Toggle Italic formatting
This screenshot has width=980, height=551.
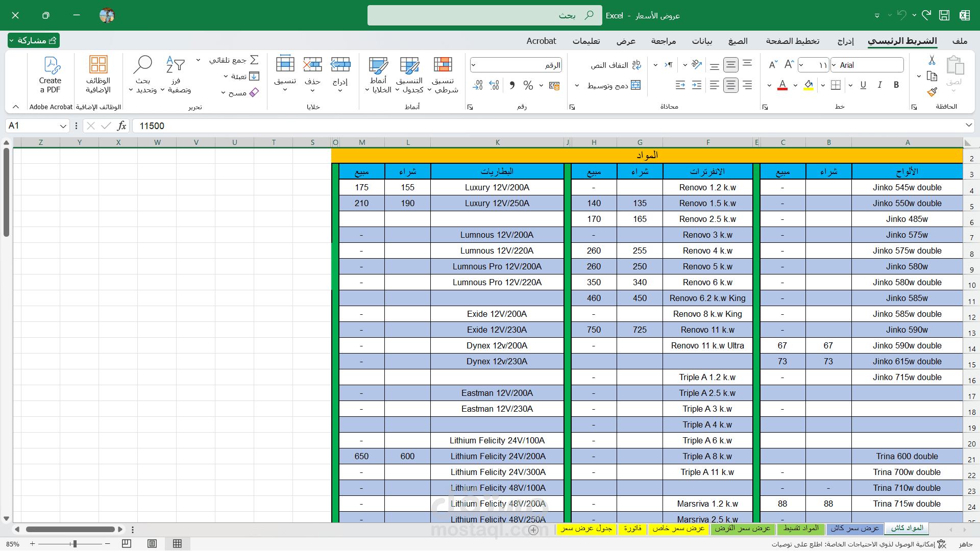pos(879,85)
